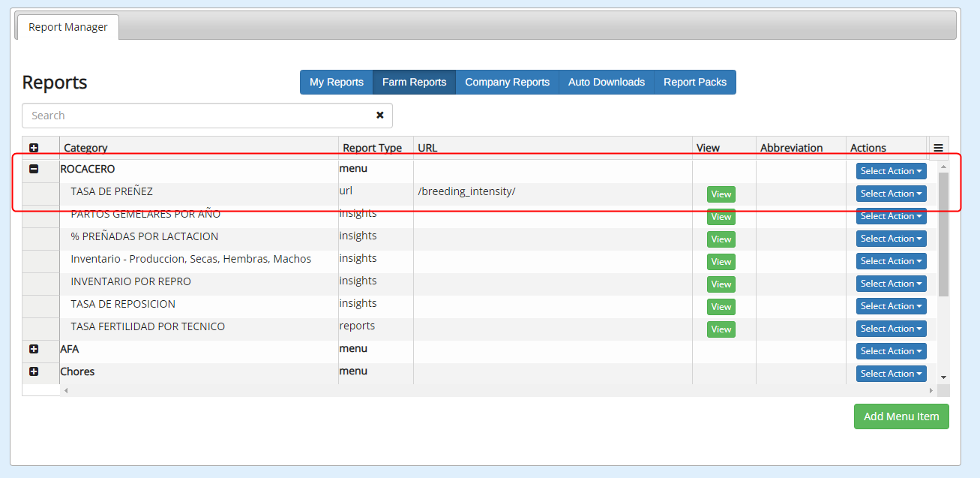Open the Auto Downloads section
The image size is (980, 478).
(606, 83)
